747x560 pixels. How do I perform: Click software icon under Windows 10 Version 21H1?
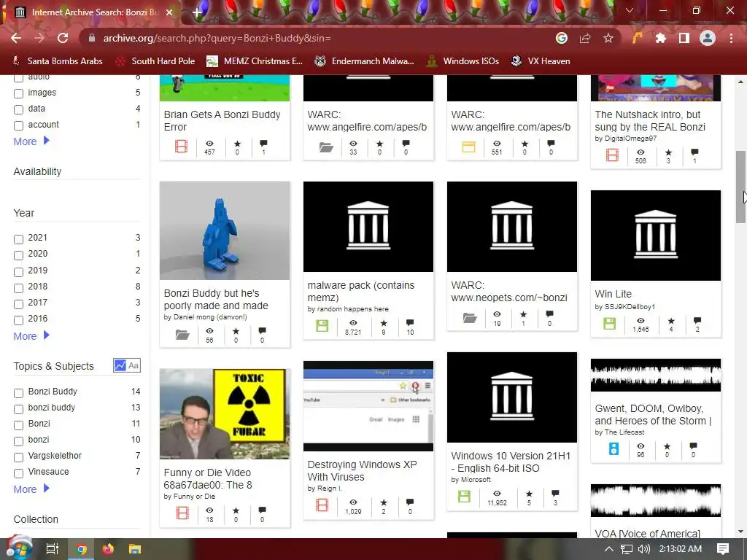tap(464, 497)
